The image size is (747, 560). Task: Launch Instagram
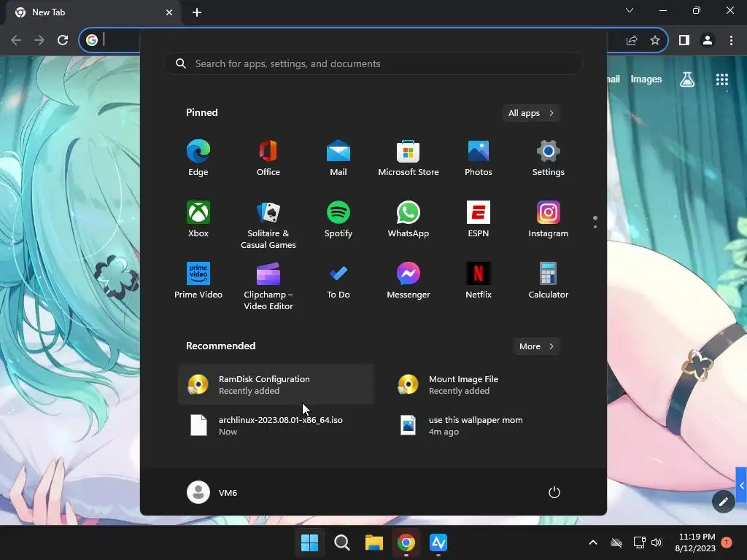(x=549, y=219)
